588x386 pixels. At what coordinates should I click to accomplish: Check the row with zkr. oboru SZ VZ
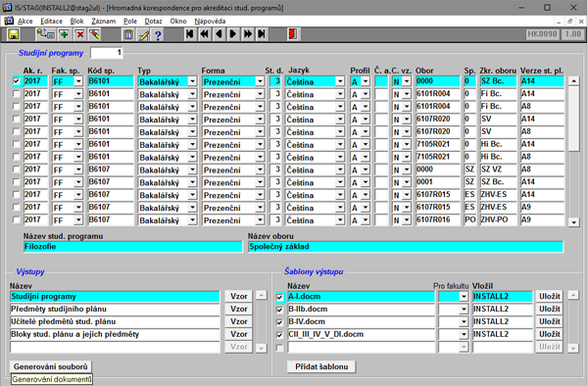16,169
